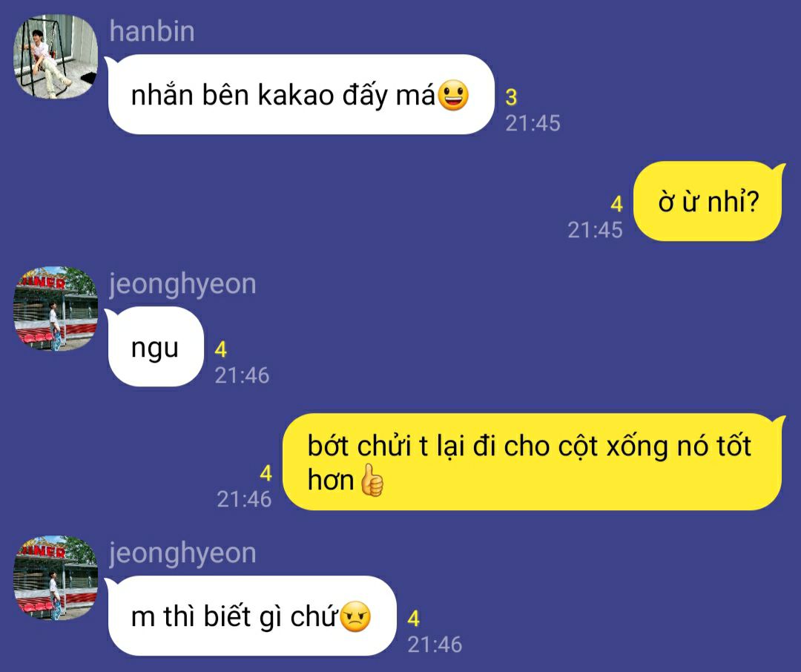This screenshot has width=801, height=672.
Task: Click the jeonghyeon name above 'ngu'
Action: click(x=182, y=284)
